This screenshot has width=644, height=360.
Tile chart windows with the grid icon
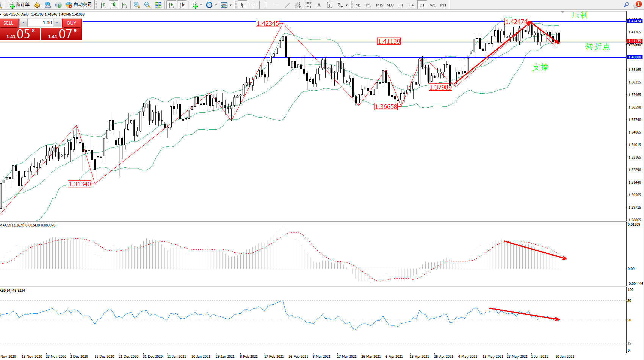[x=158, y=5]
